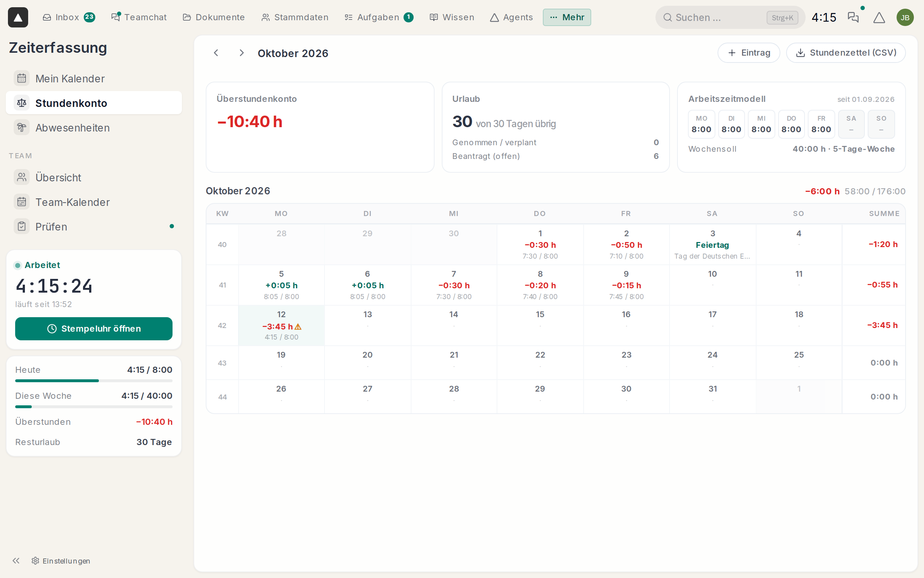Go to Dokumente section
924x578 pixels.
tap(213, 17)
